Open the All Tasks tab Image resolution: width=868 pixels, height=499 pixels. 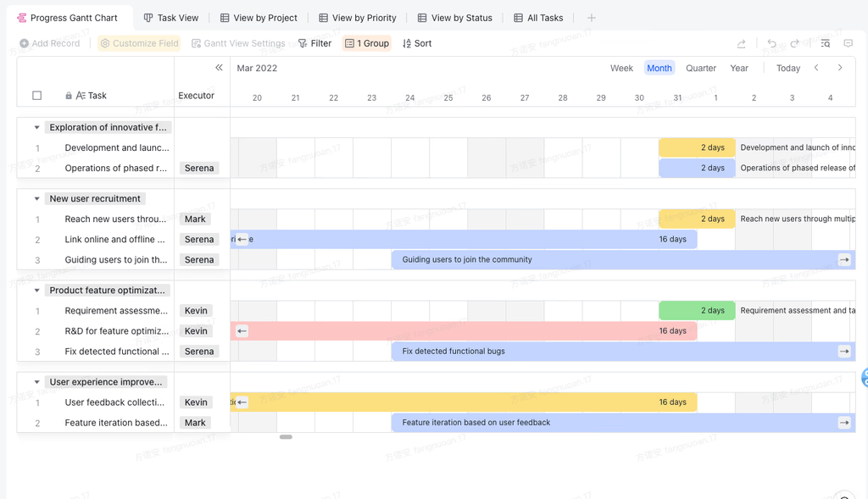click(x=538, y=18)
